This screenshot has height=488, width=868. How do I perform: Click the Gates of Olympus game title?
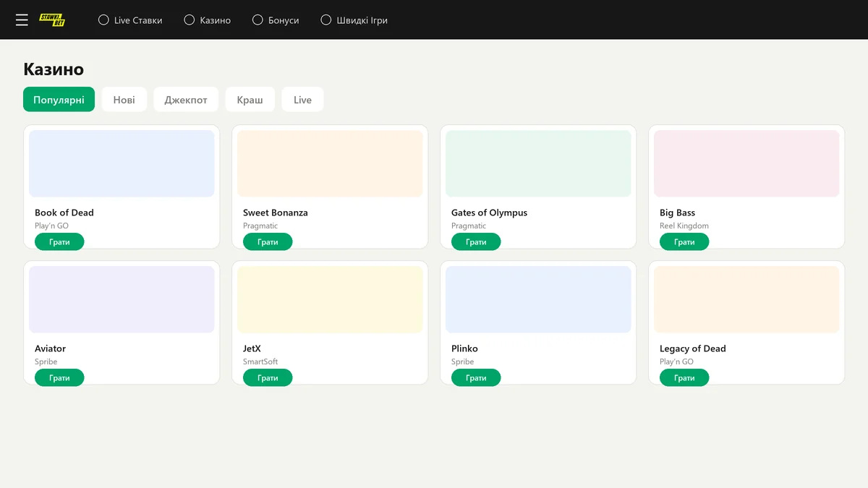[x=489, y=213]
